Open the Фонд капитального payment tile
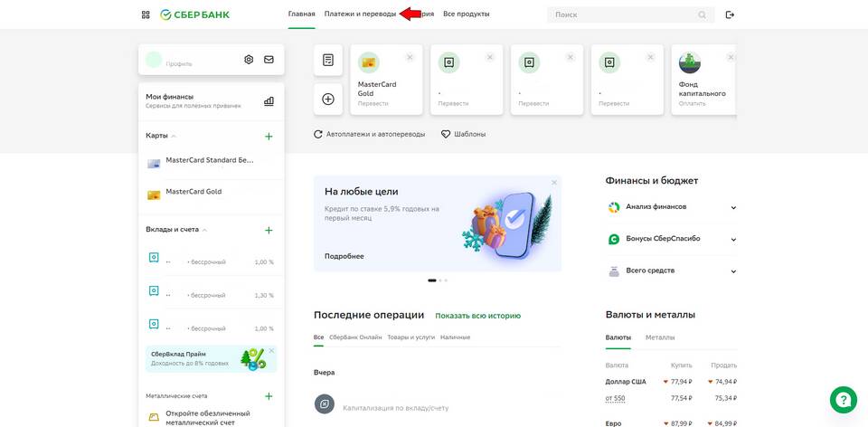This screenshot has width=868, height=427. point(703,80)
